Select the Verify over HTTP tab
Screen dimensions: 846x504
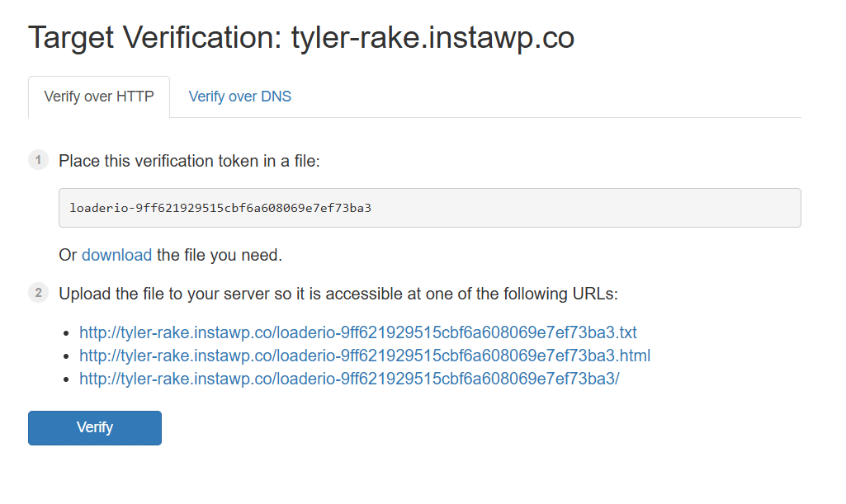[x=98, y=97]
